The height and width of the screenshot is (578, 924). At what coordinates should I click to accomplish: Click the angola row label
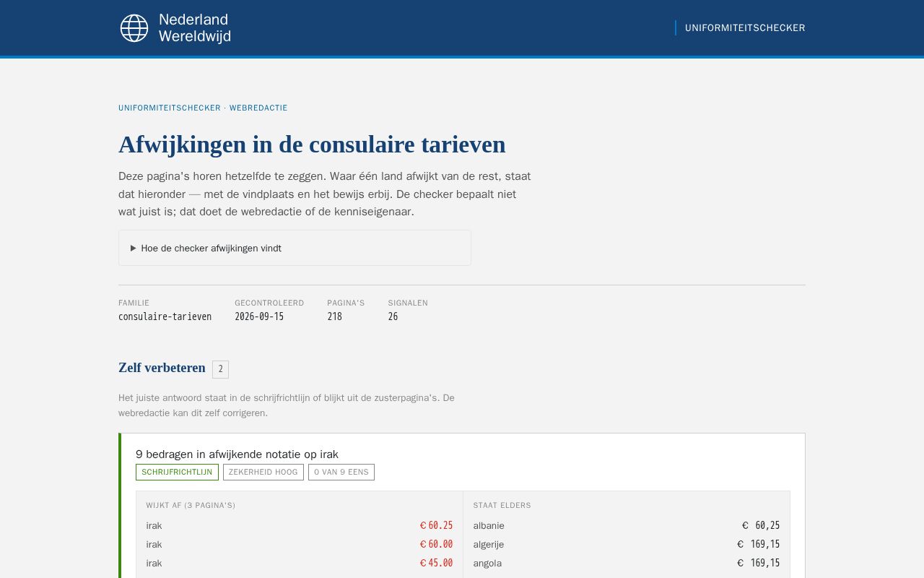click(487, 564)
